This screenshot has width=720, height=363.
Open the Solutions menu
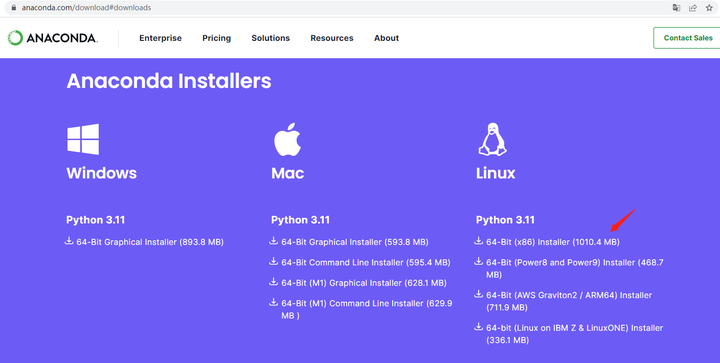(x=270, y=38)
